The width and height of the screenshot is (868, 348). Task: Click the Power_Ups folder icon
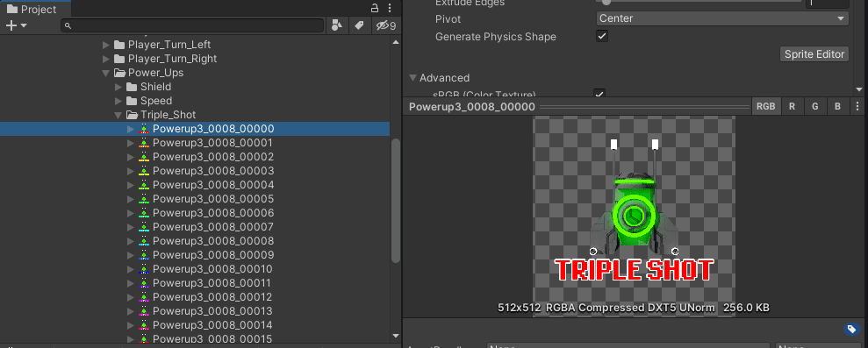[x=119, y=73]
